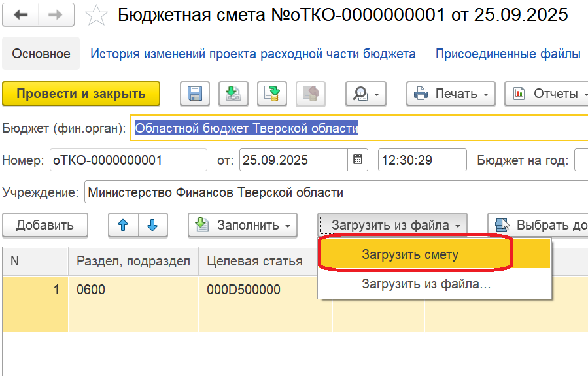Click the Save (floppy disk) icon
The width and height of the screenshot is (588, 376).
[194, 94]
